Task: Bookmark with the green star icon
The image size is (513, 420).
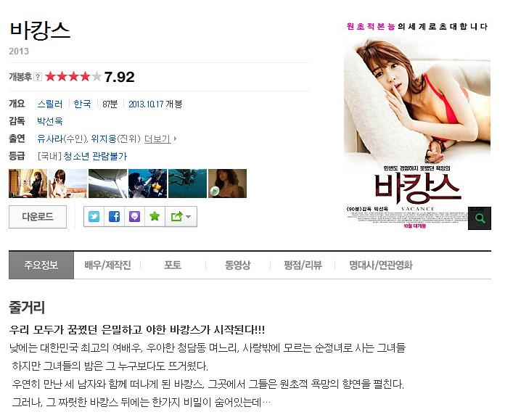Action: [155, 217]
